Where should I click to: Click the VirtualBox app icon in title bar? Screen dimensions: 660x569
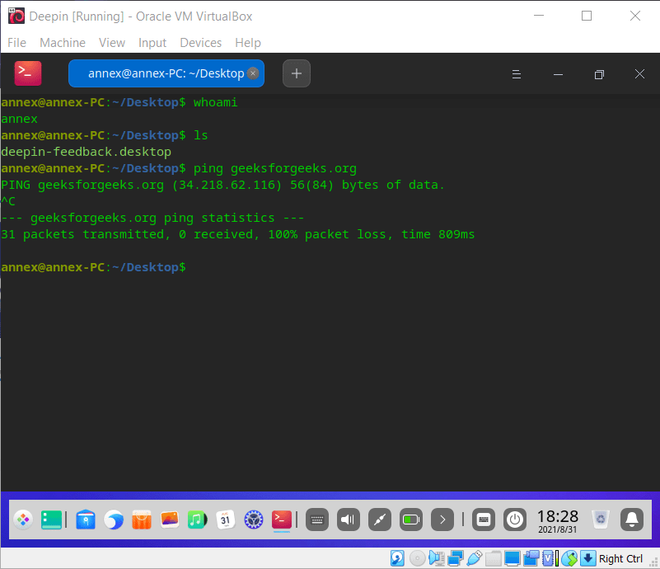click(x=16, y=16)
